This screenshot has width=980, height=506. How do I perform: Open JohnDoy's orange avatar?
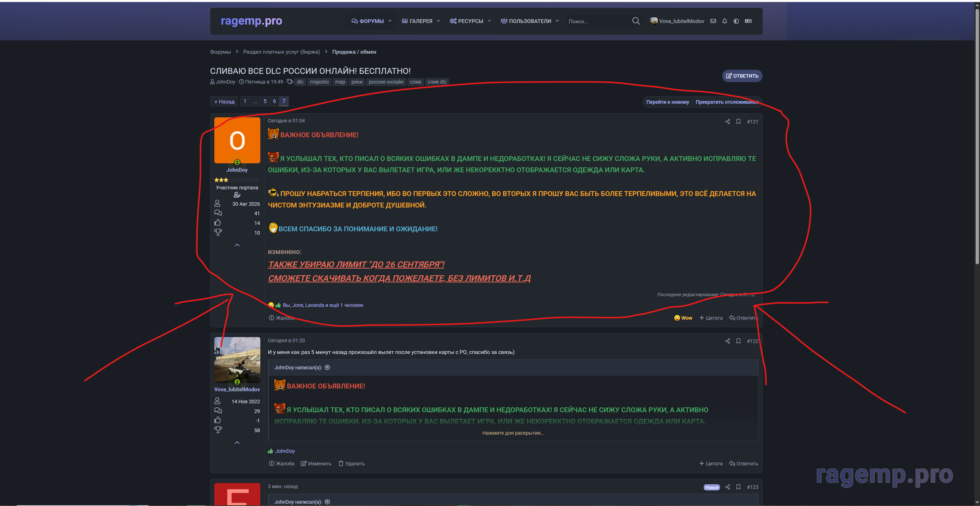coord(237,140)
